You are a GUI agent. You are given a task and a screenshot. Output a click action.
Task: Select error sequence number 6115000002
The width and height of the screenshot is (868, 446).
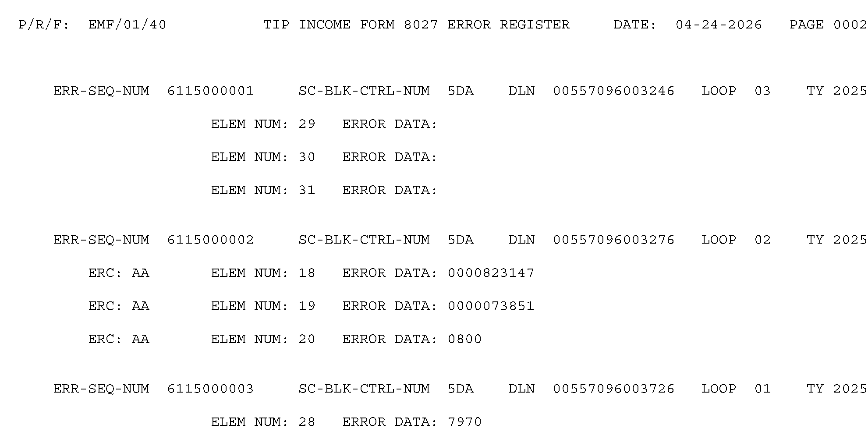pyautogui.click(x=210, y=240)
